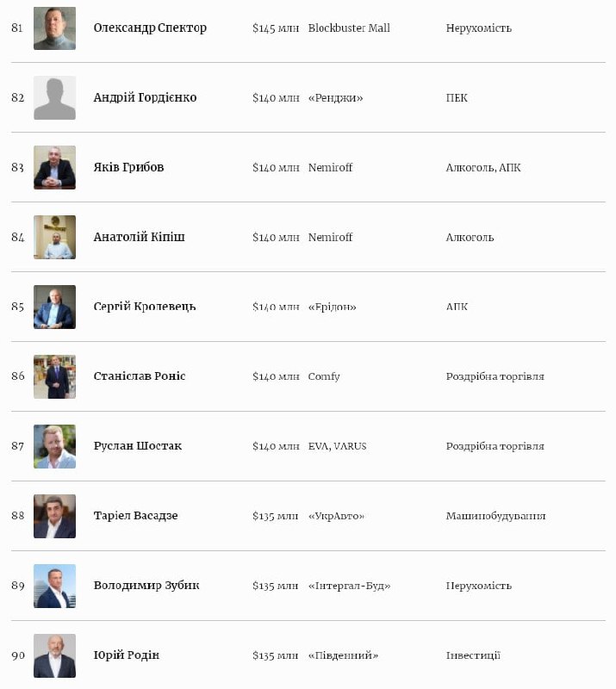The height and width of the screenshot is (689, 616).
Task: Open the Яків Грибов name link
Action: point(128,167)
